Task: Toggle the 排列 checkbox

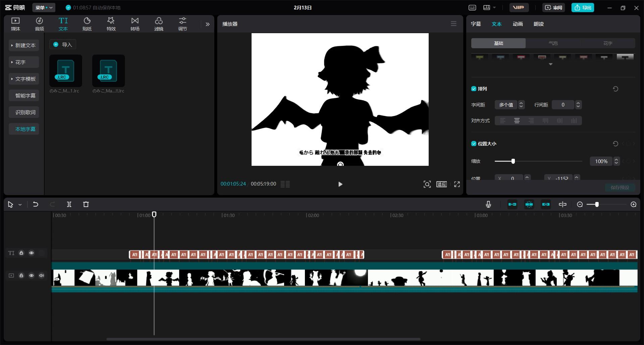Action: [x=474, y=89]
